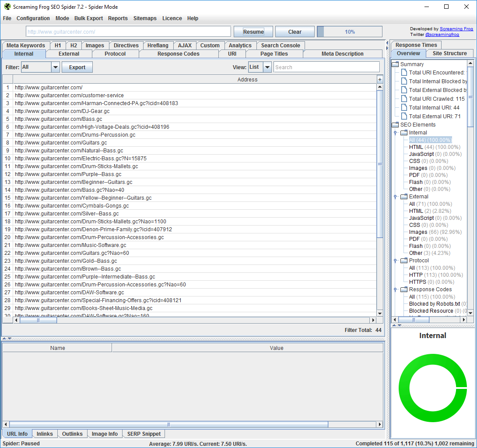Click the Search field
477x448 pixels.
coord(326,67)
